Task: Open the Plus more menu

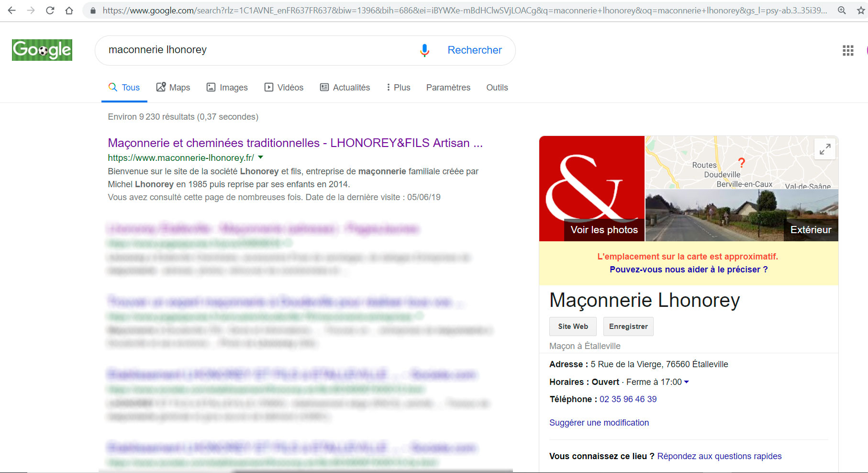Action: click(x=399, y=88)
